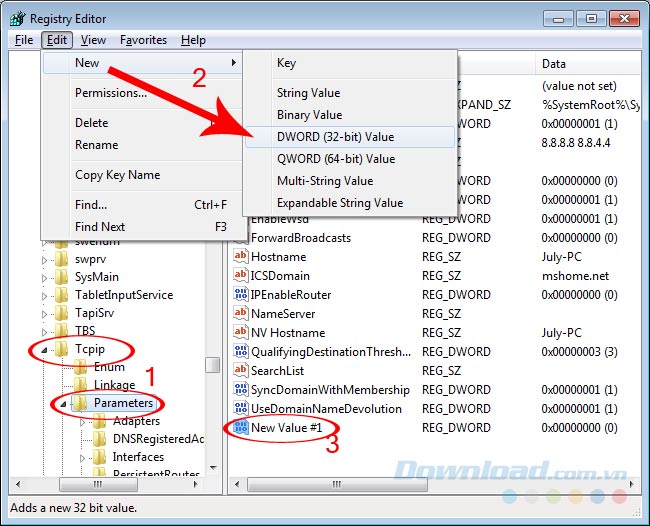Click the Registry Editor title bar icon
Viewport: 650px width, 526px height.
18,19
